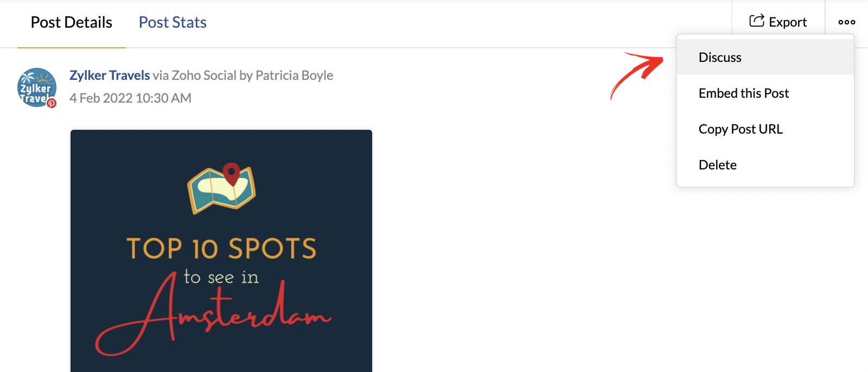Click the Export share icon
Viewport: 868px width, 372px height.
coord(756,21)
